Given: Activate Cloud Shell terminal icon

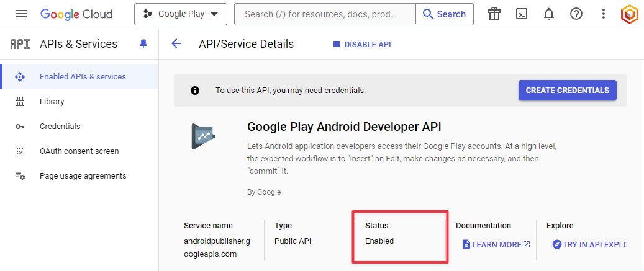Looking at the screenshot, I should coord(522,14).
